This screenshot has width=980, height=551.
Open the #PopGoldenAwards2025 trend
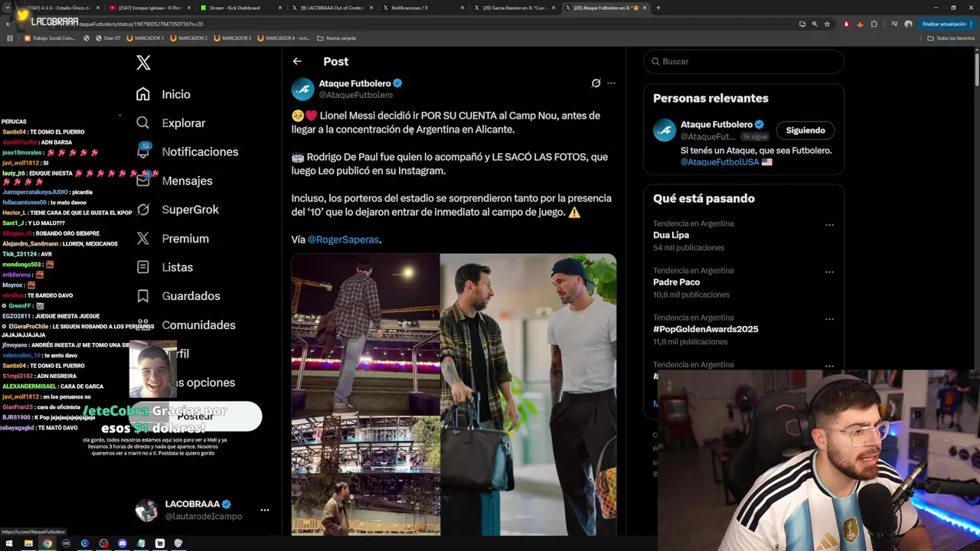[x=705, y=329]
